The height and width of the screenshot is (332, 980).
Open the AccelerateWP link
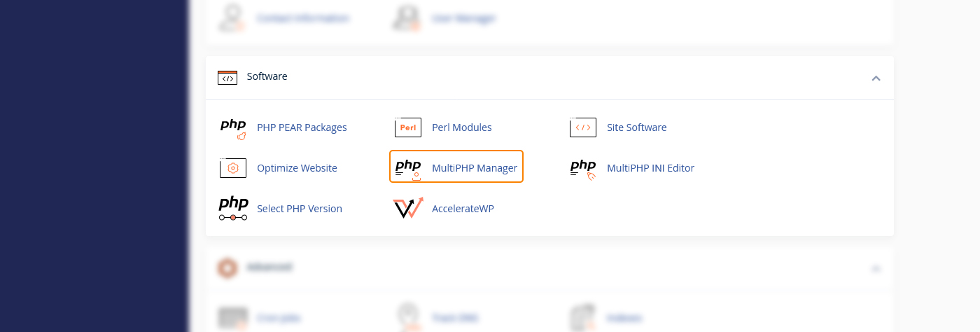pyautogui.click(x=463, y=209)
